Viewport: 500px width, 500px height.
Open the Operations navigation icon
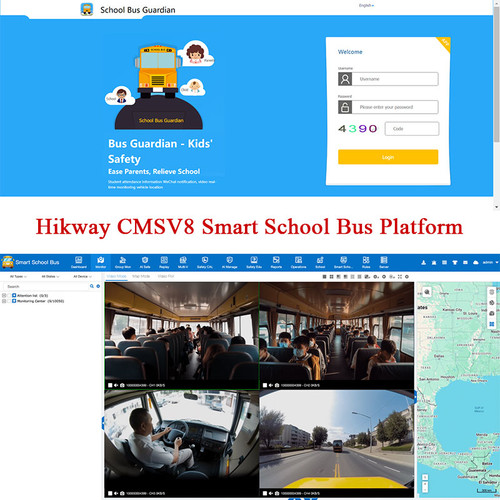pyautogui.click(x=298, y=262)
